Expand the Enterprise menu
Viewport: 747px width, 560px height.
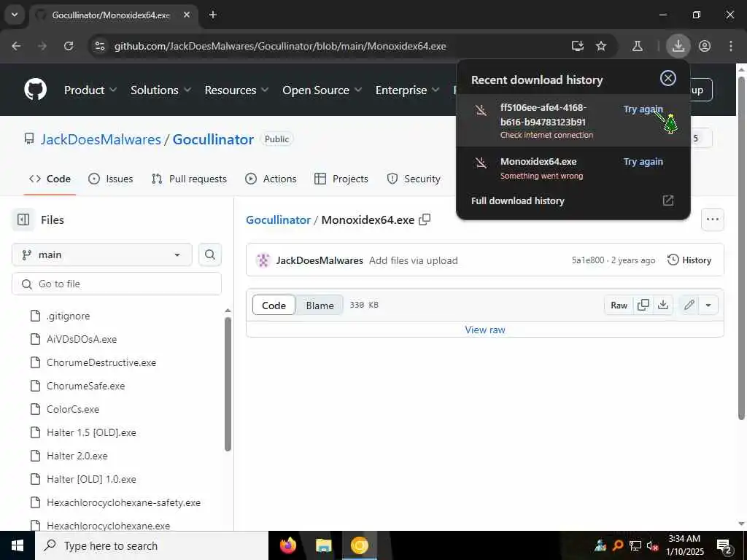coord(407,90)
